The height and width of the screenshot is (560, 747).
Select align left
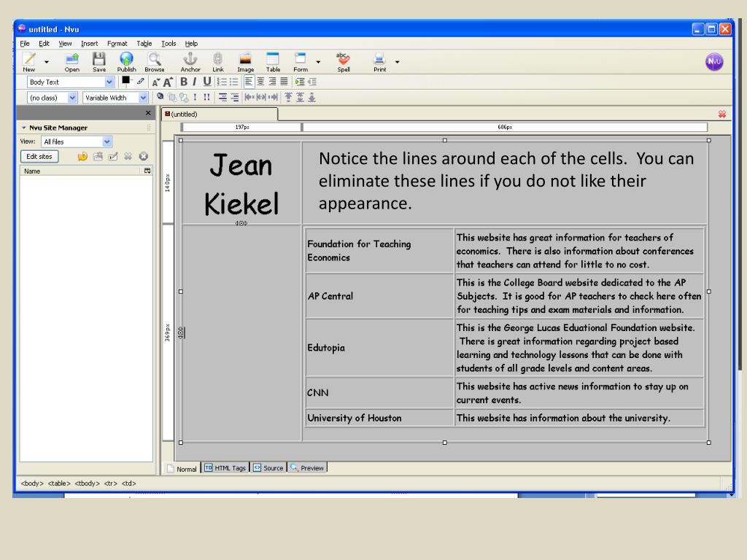tap(249, 82)
